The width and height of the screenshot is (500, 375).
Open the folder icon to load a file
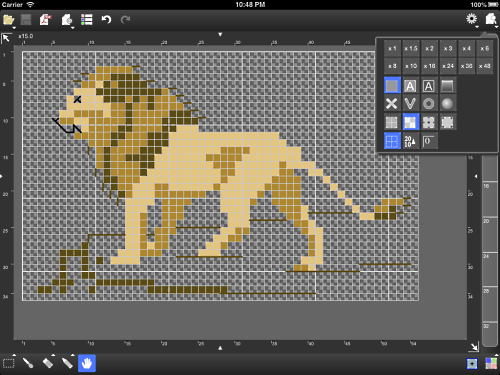(8, 20)
